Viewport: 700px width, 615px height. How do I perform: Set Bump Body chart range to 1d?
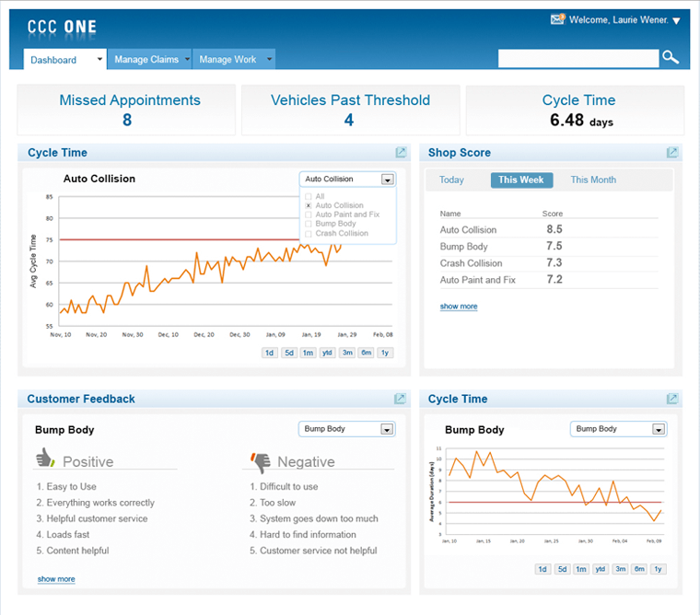point(542,569)
